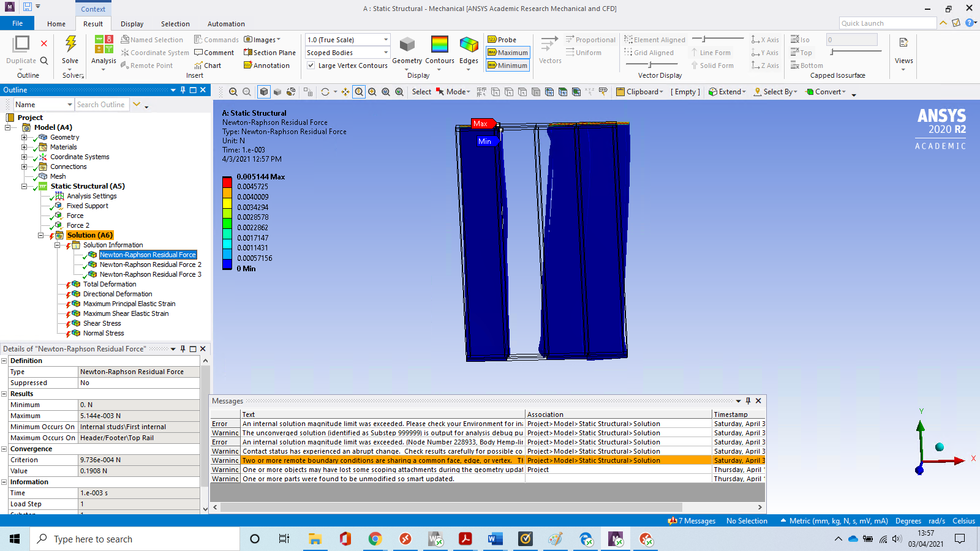
Task: Collapse the Solution Information tree node
Action: [x=58, y=245]
